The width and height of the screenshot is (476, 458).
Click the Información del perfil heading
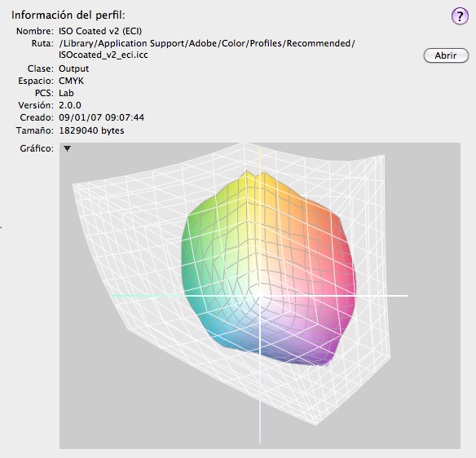pos(68,15)
